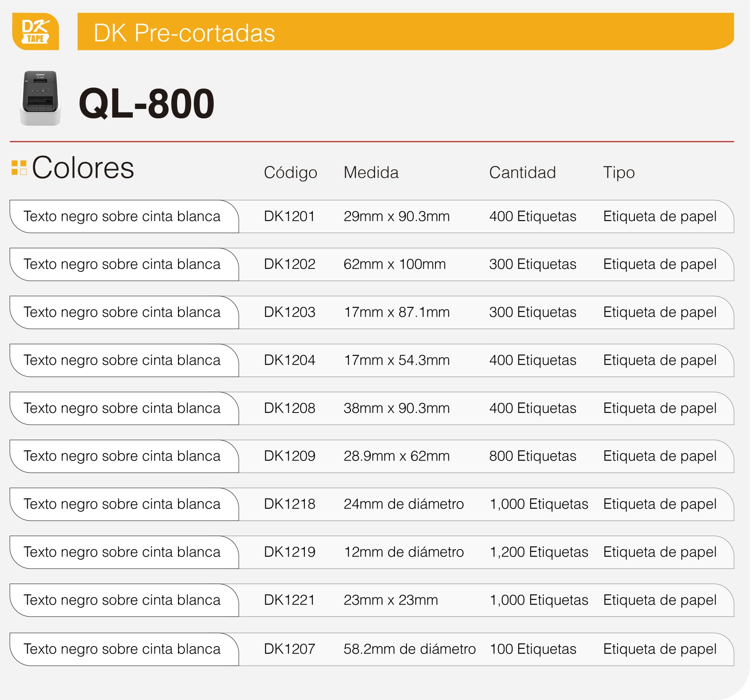The image size is (750, 700).
Task: Select code DK1218
Action: 289,505
